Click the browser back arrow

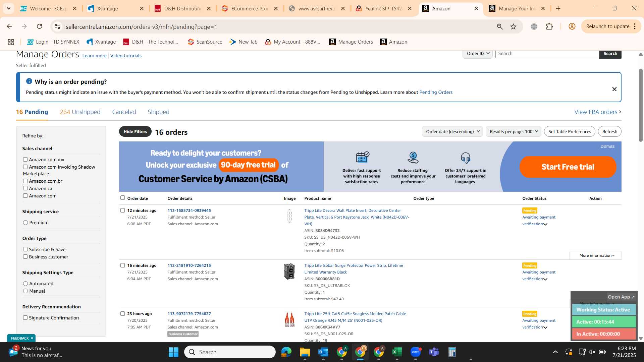coord(9,26)
